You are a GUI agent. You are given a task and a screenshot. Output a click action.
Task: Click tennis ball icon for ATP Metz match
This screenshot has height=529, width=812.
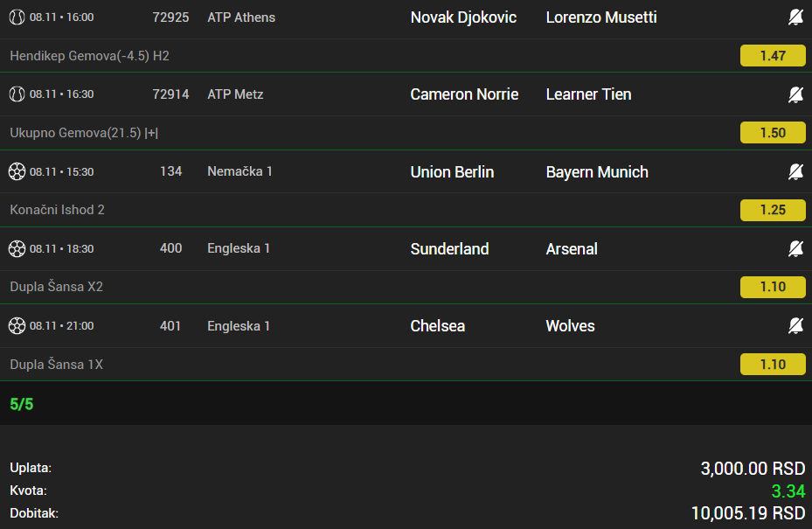17,94
